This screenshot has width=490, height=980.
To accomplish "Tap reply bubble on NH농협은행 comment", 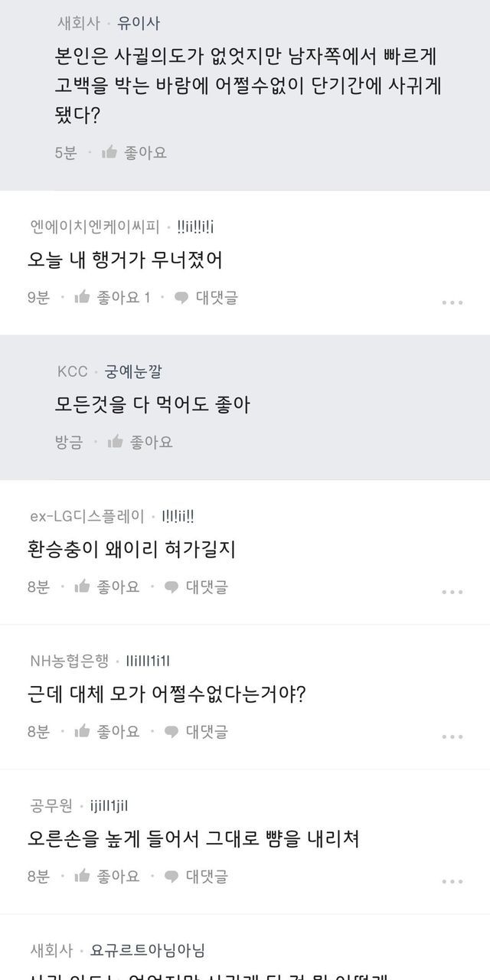I will click(x=171, y=731).
